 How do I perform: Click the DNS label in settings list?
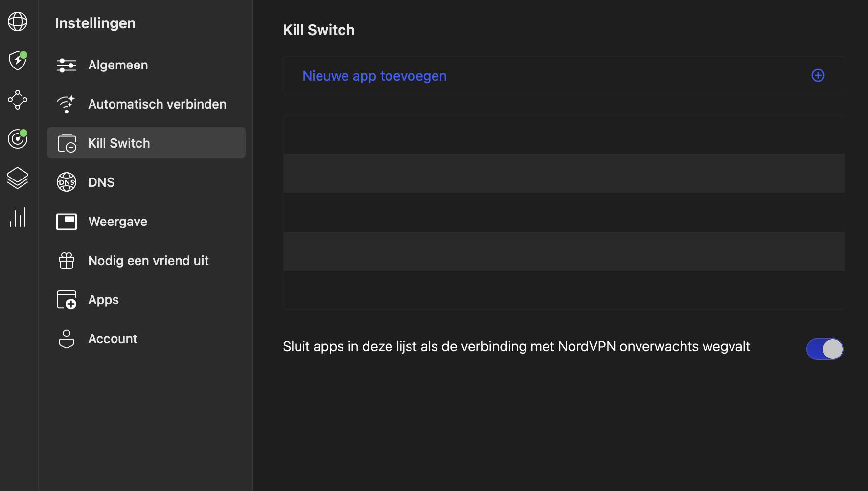[x=101, y=182]
